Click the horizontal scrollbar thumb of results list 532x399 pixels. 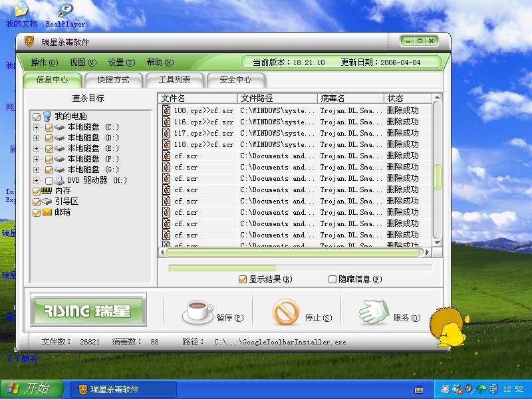(x=294, y=253)
